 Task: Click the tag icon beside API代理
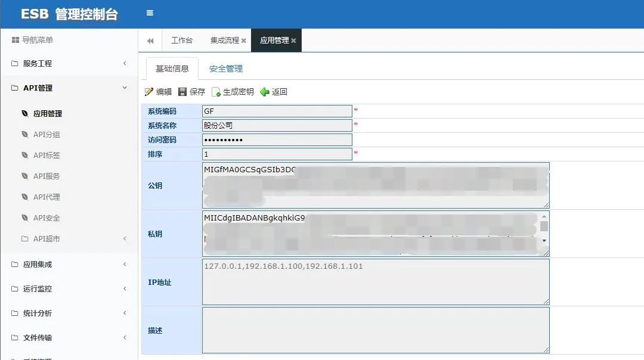[25, 197]
